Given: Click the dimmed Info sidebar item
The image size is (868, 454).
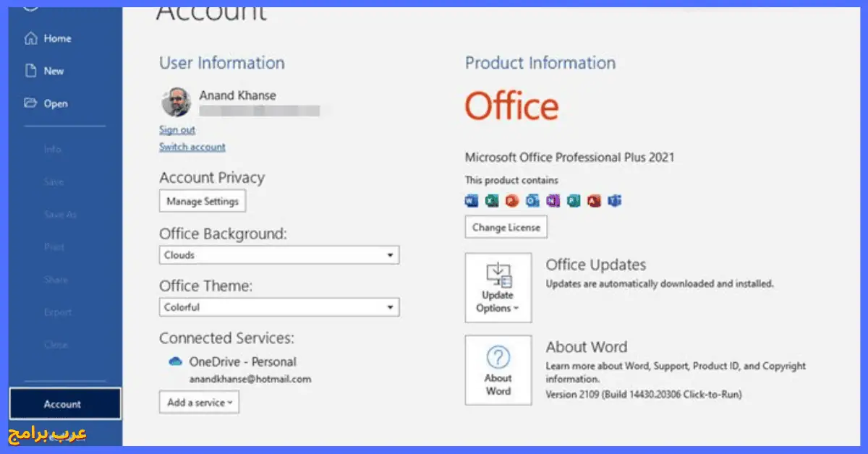Looking at the screenshot, I should point(52,149).
